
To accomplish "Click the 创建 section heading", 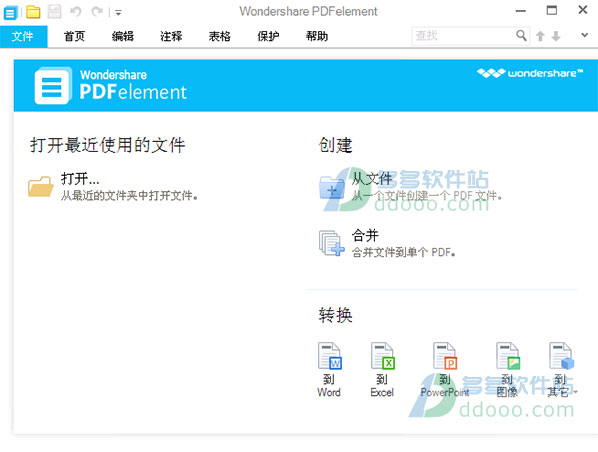I will click(x=336, y=145).
